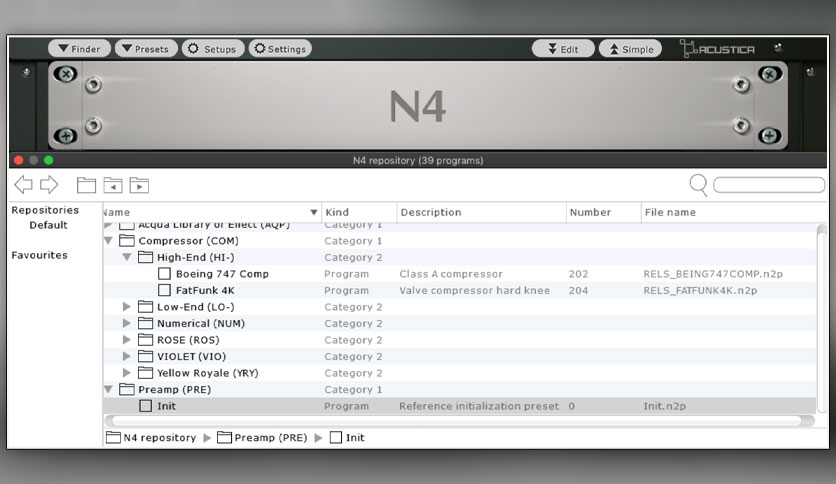Click the magnifying glass search icon
Viewport: 836px width, 484px height.
click(698, 185)
